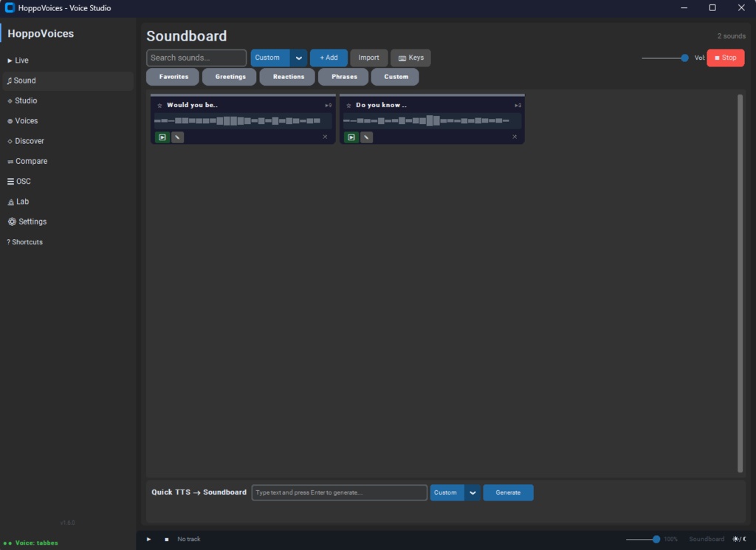
Task: Click the '2 sounds' count label
Action: (731, 36)
